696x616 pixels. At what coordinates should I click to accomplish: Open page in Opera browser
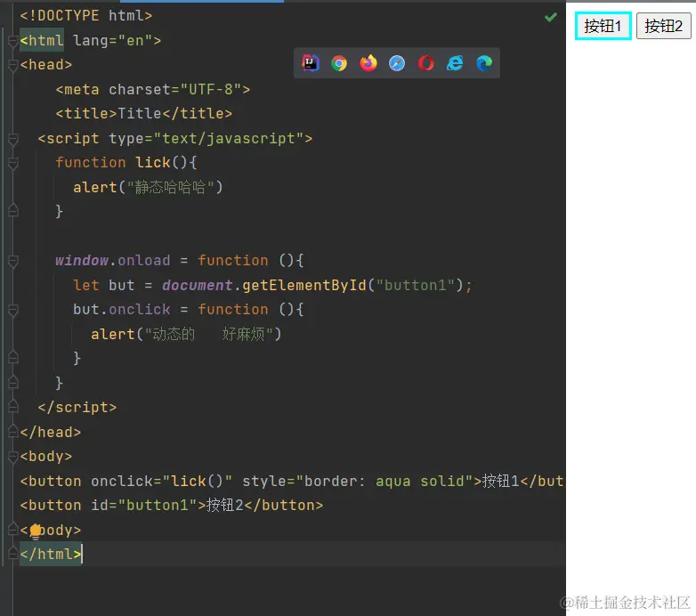(426, 63)
